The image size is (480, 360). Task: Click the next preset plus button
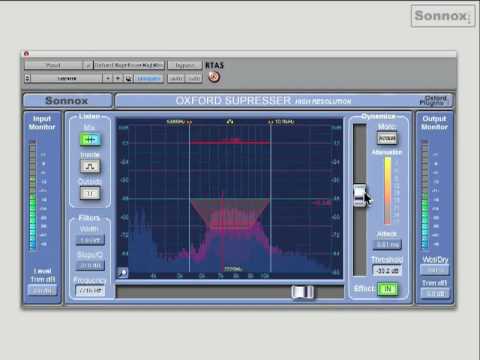[118, 78]
